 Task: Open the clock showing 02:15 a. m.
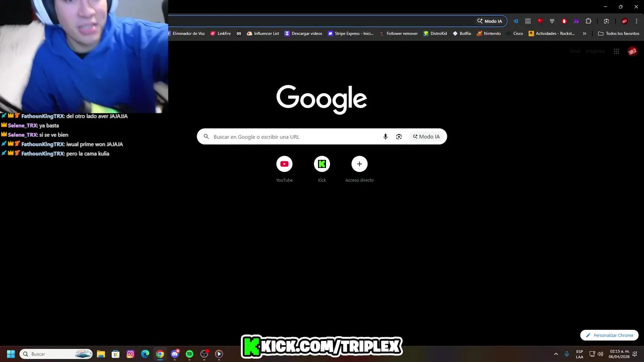point(619,354)
